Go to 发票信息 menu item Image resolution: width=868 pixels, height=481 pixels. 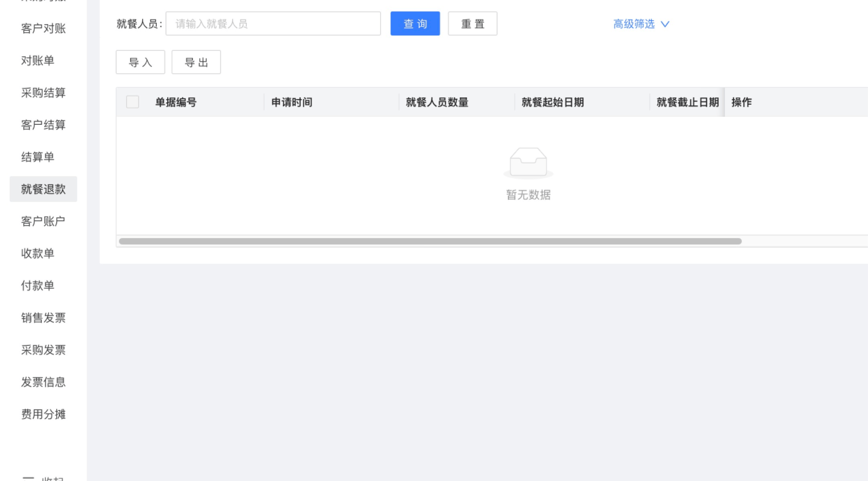pyautogui.click(x=44, y=381)
